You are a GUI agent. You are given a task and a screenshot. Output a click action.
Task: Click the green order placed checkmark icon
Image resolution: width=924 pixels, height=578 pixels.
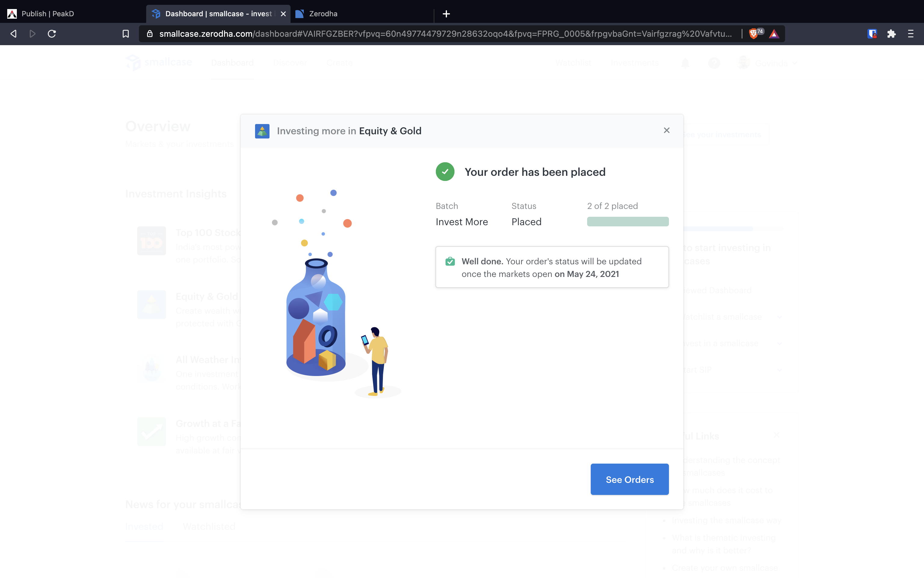[445, 172]
